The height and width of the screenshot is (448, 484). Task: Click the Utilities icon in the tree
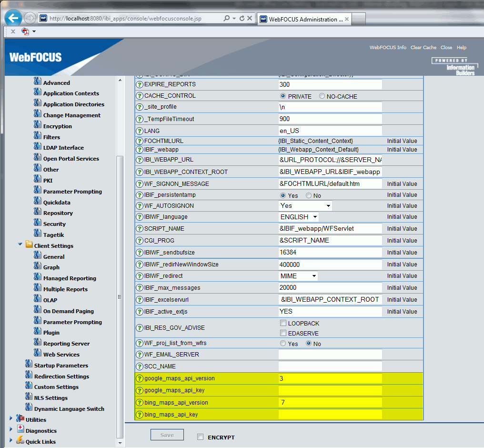pyautogui.click(x=20, y=418)
